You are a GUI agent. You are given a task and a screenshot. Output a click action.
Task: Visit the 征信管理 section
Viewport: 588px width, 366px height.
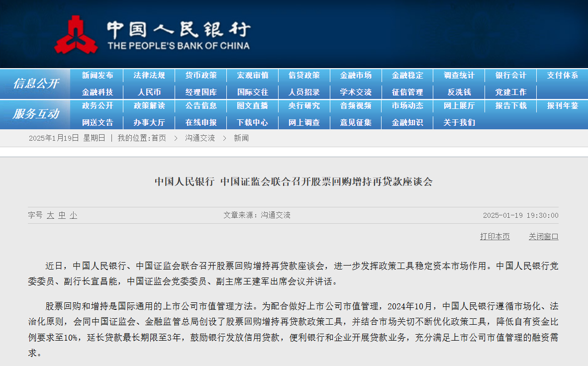point(407,91)
